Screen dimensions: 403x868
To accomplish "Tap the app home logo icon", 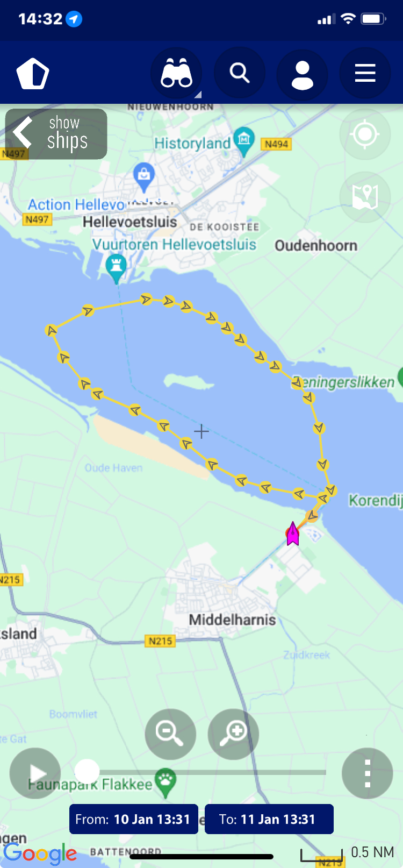I will tap(33, 73).
